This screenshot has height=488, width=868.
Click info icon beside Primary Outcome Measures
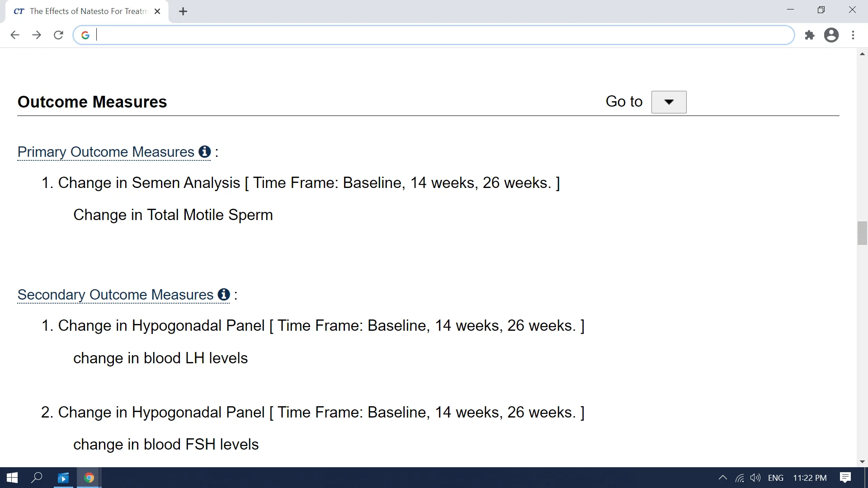[x=205, y=151]
